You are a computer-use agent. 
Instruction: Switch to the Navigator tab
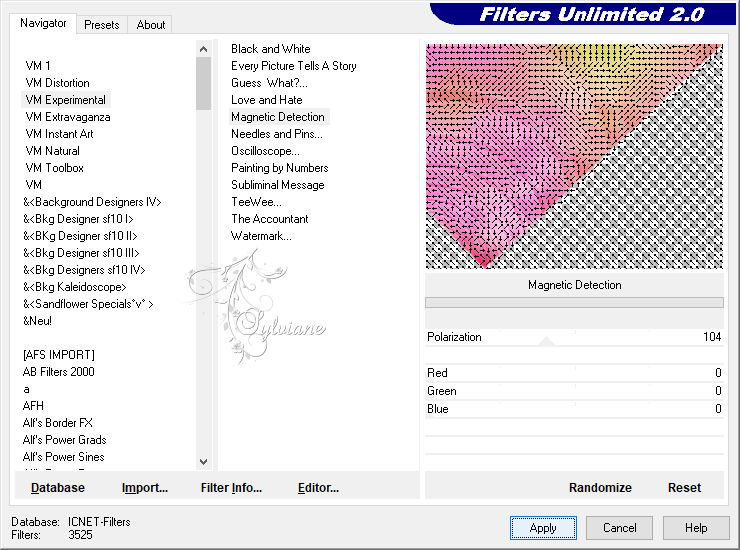[x=43, y=23]
